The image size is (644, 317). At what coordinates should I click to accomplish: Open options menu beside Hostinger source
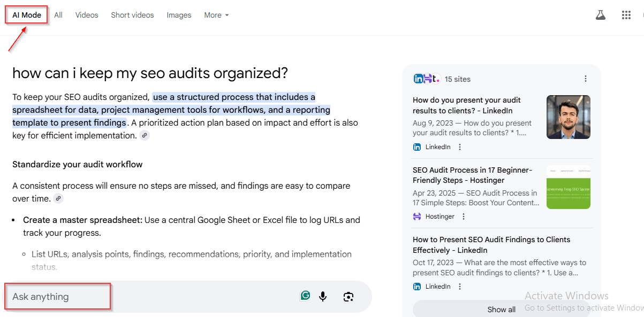464,217
